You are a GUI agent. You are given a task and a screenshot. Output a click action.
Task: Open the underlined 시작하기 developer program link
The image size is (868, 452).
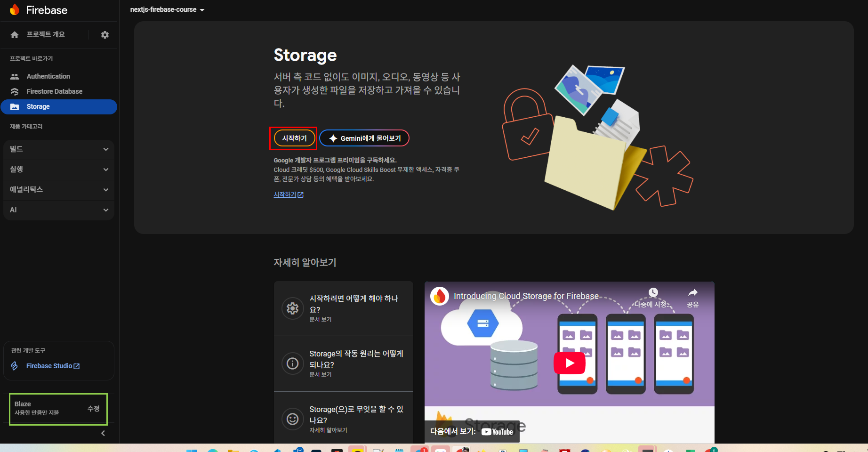(289, 195)
